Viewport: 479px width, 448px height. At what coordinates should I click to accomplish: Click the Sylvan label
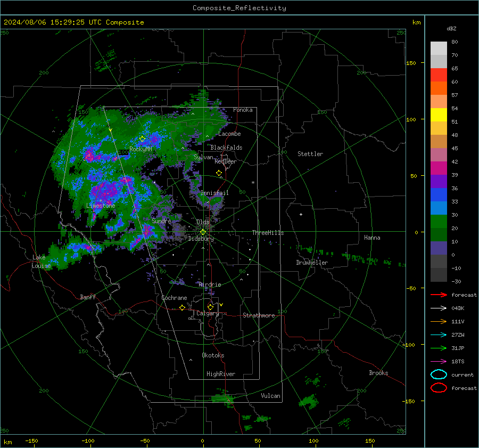[x=203, y=157]
